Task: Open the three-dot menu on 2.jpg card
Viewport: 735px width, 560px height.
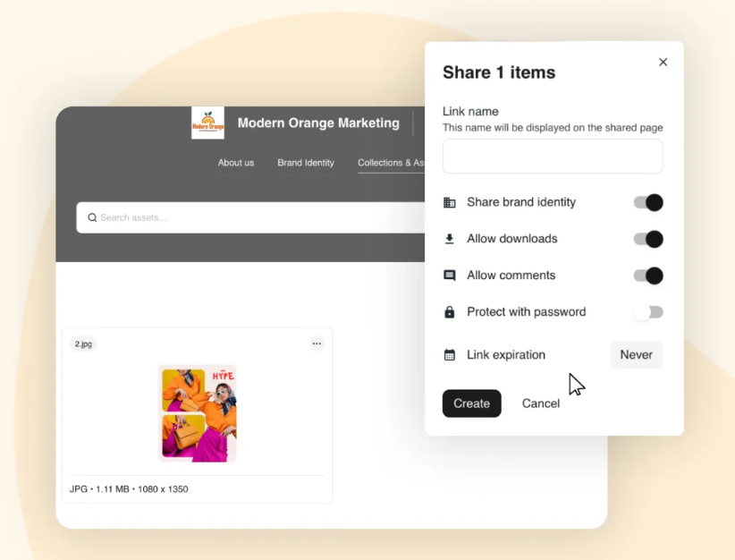Action: [x=317, y=344]
